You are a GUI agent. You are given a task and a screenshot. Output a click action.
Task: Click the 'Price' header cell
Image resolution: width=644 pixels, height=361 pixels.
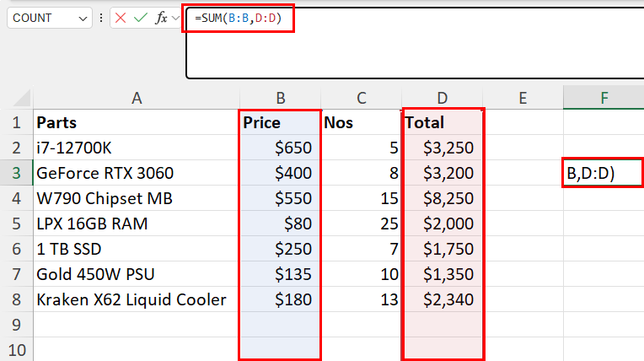[280, 122]
